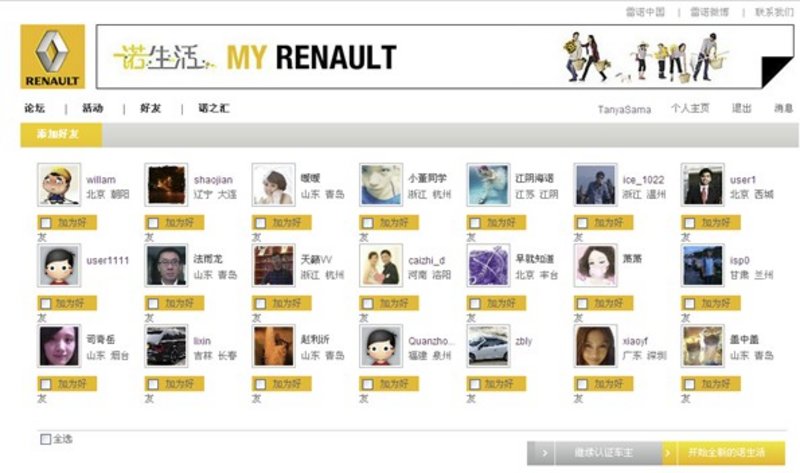Screen dimensions: 800x473
Task: Open caizhi_d's wedding photo avatar
Action: (381, 265)
